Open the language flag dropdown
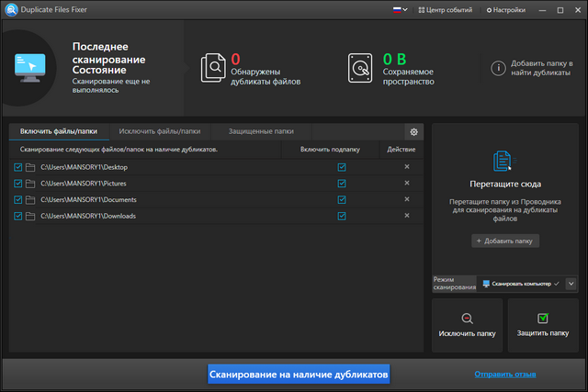588x392 pixels. coord(397,10)
